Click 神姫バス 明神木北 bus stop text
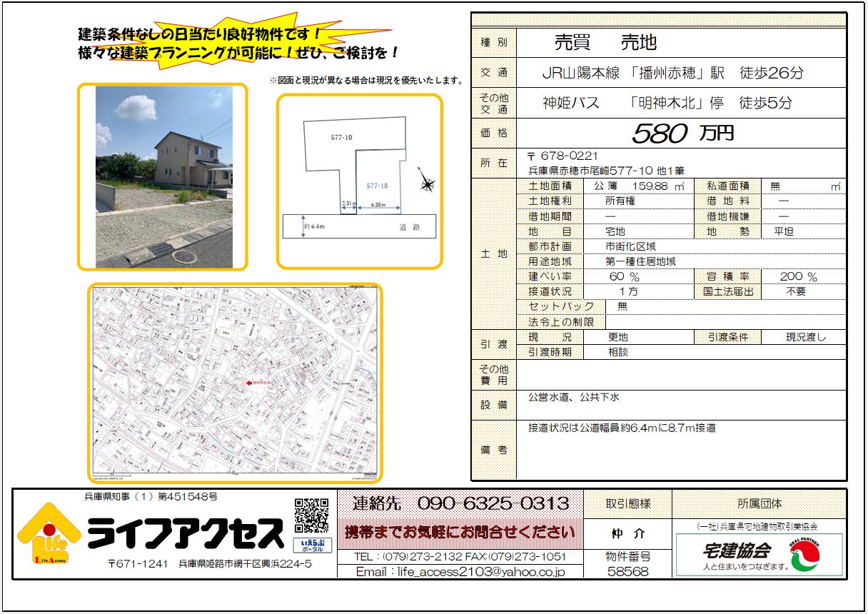Viewport: 868px width, 614px height. click(667, 103)
